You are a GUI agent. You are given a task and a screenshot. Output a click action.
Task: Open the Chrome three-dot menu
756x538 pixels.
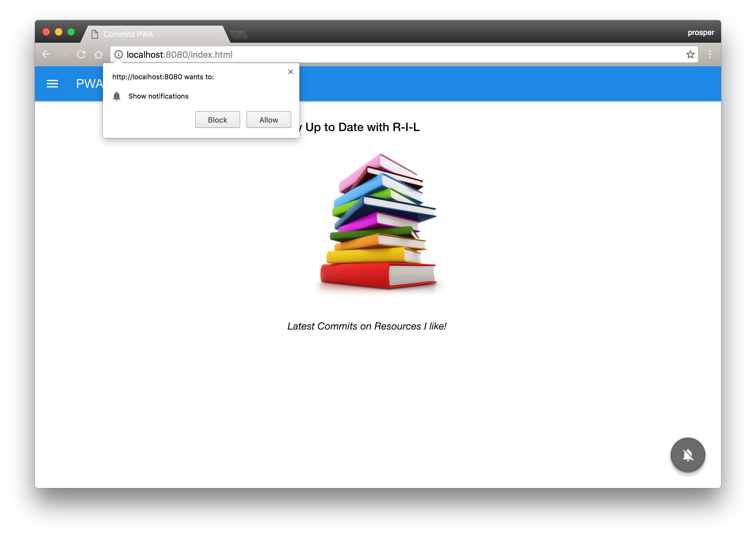[x=709, y=54]
